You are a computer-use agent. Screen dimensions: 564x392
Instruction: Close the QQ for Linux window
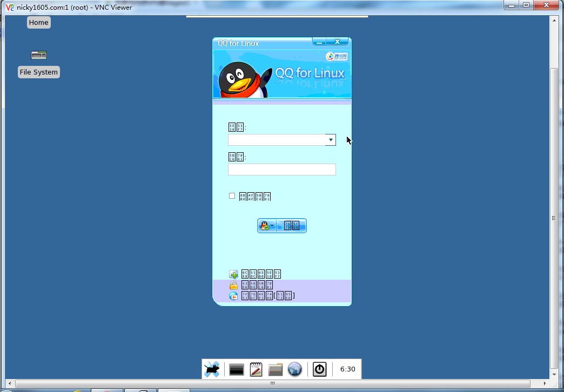coord(338,42)
